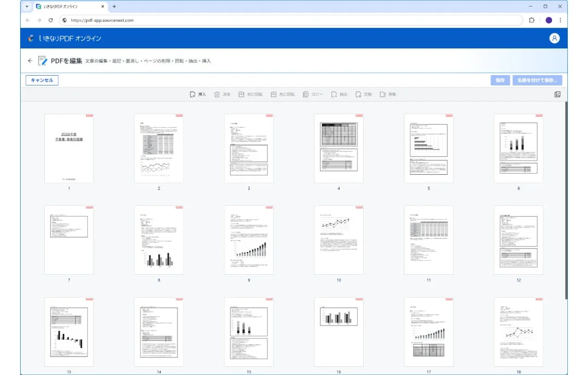Click the 移動 (move) toolbar icon

tap(383, 95)
